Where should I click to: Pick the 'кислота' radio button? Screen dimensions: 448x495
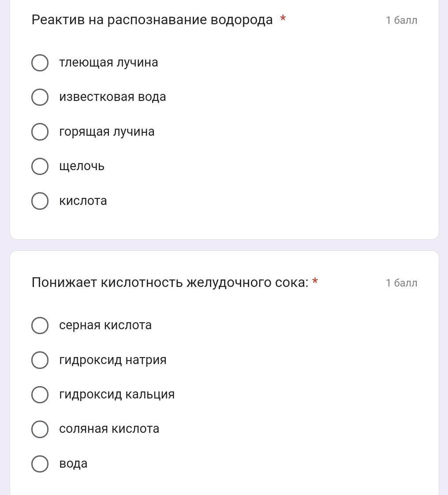pyautogui.click(x=40, y=201)
